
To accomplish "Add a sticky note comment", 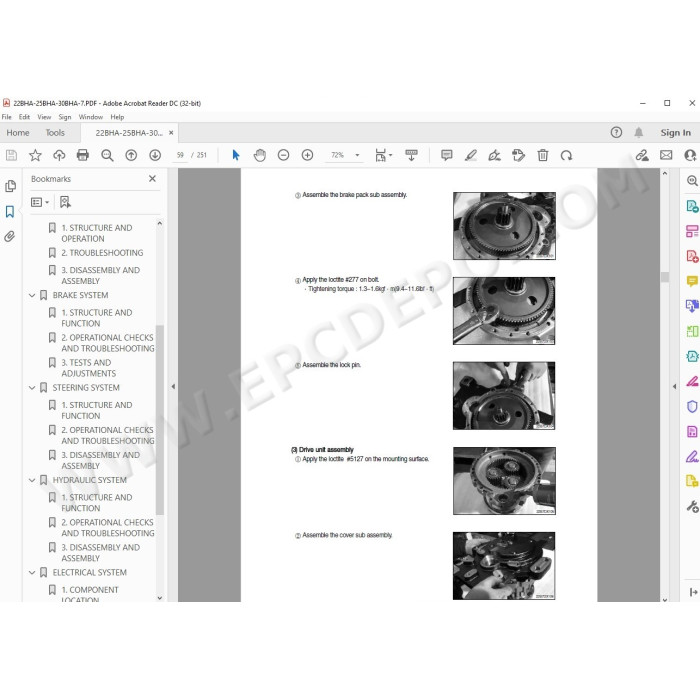I will tap(446, 155).
